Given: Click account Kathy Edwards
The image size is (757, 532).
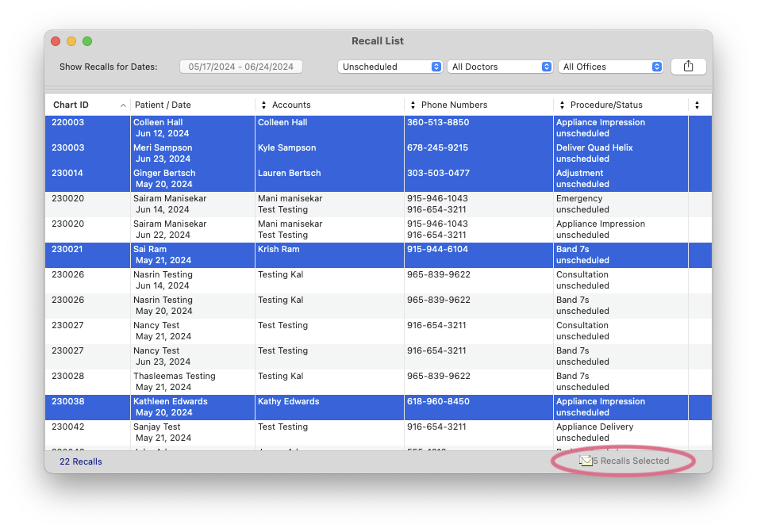Looking at the screenshot, I should [288, 401].
